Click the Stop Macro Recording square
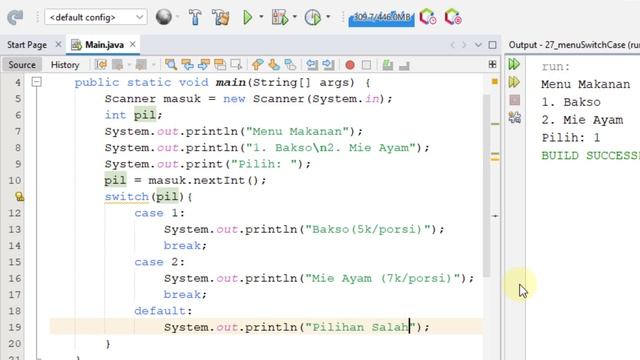The width and height of the screenshot is (640, 360). point(367,65)
